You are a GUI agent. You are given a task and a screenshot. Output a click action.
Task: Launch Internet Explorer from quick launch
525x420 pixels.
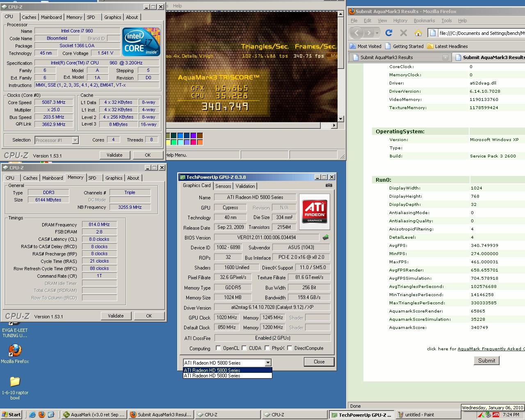(x=32, y=415)
